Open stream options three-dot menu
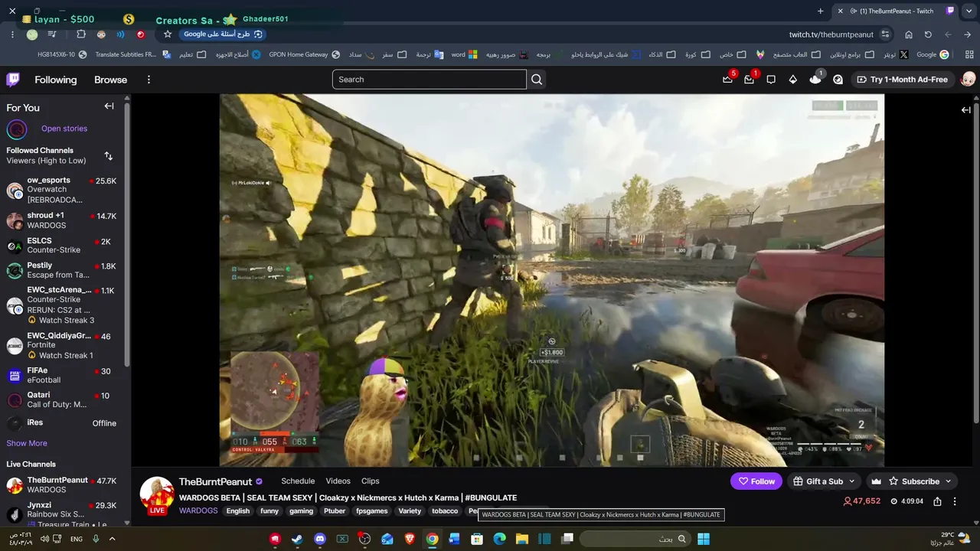Viewport: 980px width, 551px height. 955,501
